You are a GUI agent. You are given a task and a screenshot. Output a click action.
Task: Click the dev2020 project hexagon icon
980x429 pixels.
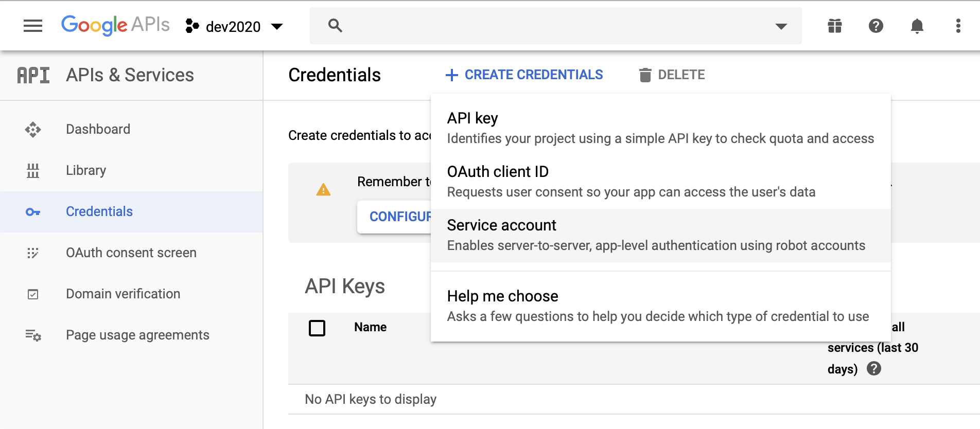coord(192,26)
